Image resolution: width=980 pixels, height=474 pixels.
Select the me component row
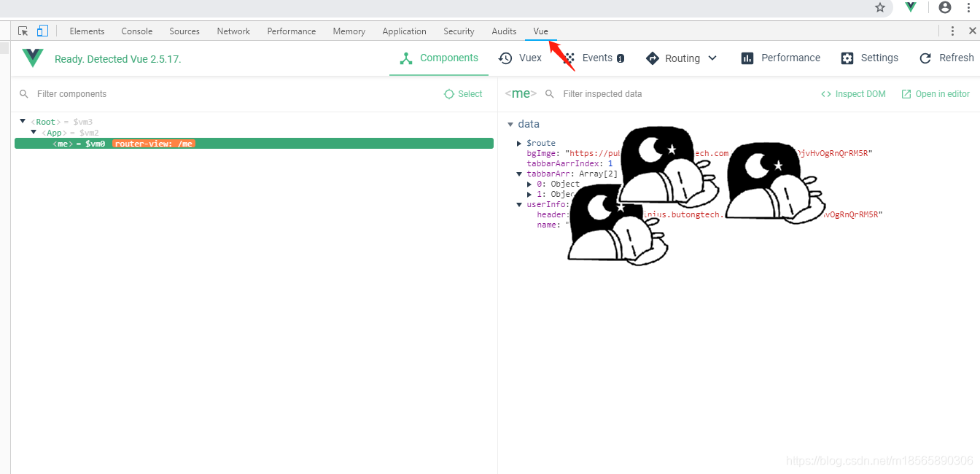pos(254,144)
